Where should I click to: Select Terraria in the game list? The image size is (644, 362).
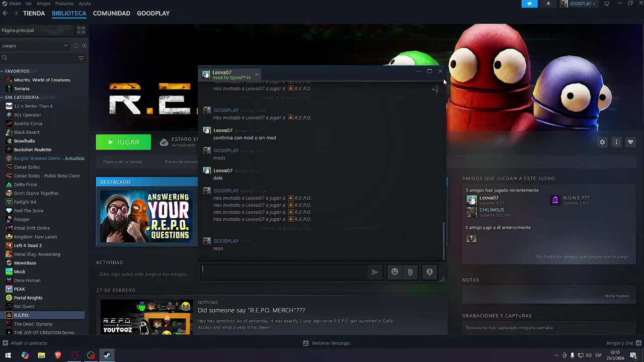pos(22,88)
